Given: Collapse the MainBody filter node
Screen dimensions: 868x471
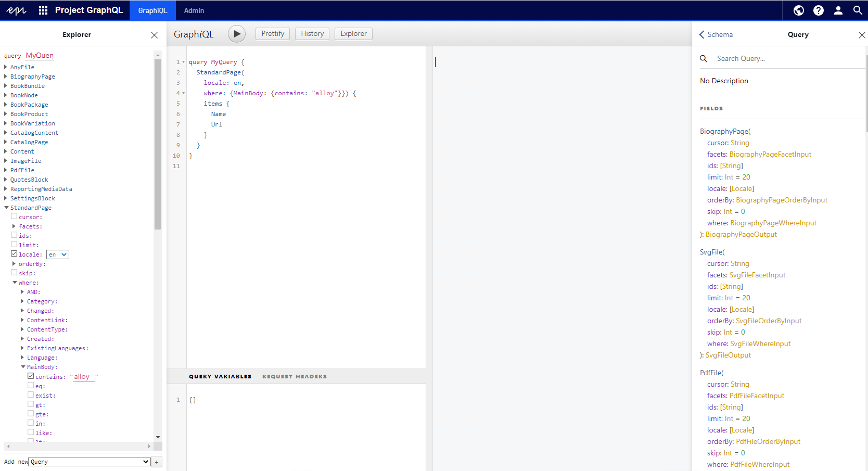Looking at the screenshot, I should point(23,367).
